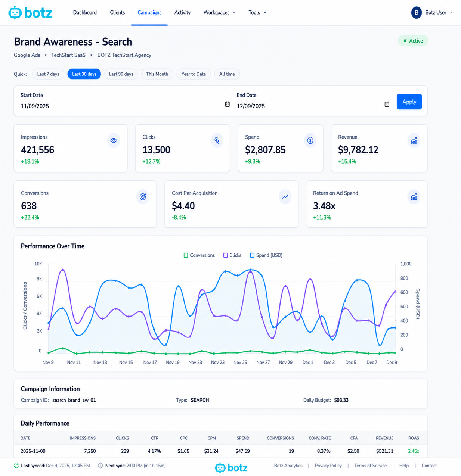Image resolution: width=461 pixels, height=476 pixels.
Task: Click the eye icon on Impressions card
Action: [114, 140]
